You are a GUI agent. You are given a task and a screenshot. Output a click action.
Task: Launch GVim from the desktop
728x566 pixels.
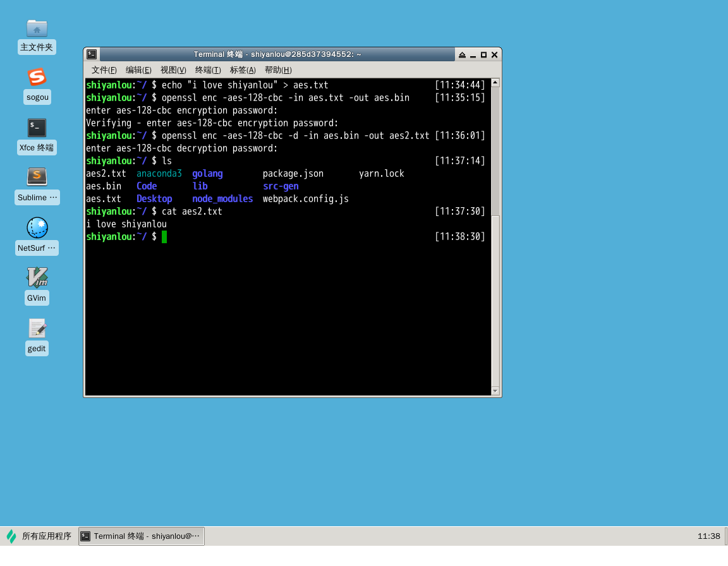[37, 278]
